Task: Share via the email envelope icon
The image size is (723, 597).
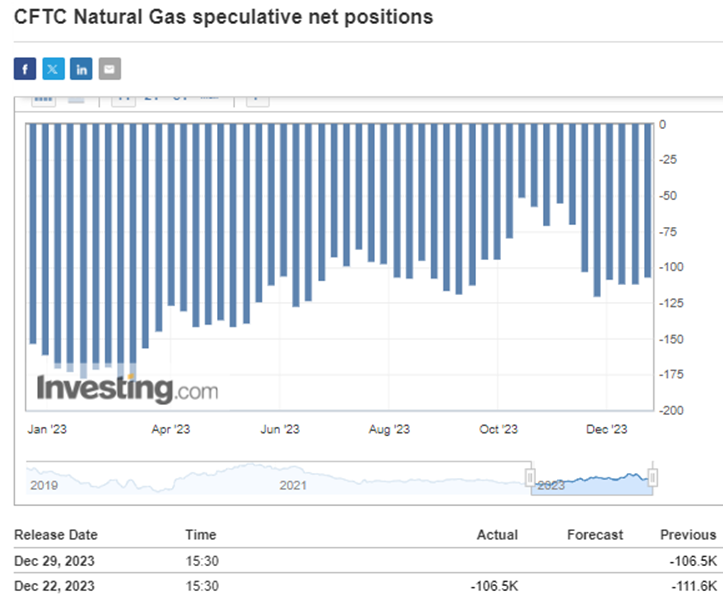Action: tap(110, 69)
